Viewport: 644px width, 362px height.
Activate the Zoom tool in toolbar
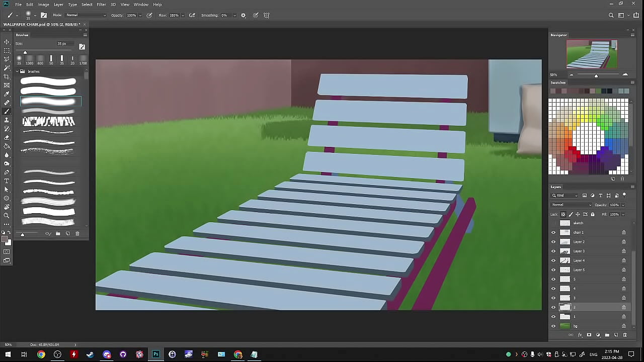[x=7, y=216]
